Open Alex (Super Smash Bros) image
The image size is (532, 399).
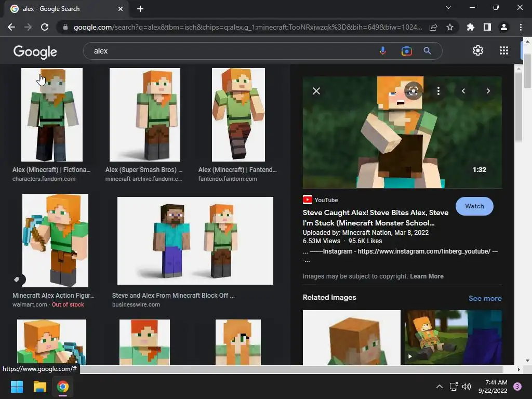(145, 115)
